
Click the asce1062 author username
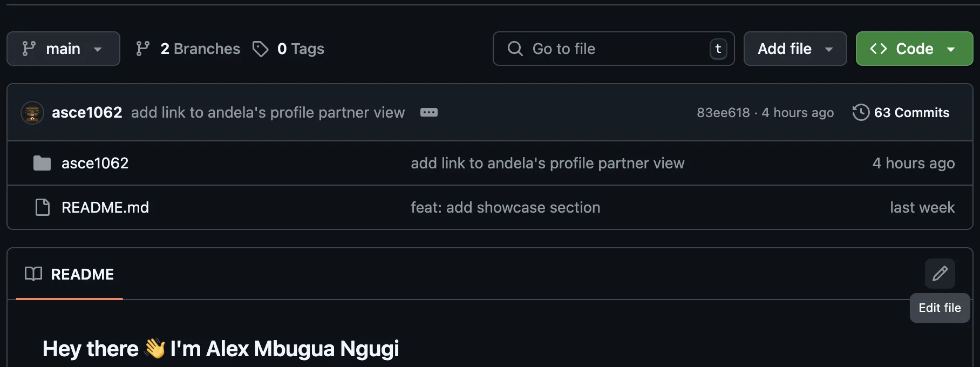point(87,112)
